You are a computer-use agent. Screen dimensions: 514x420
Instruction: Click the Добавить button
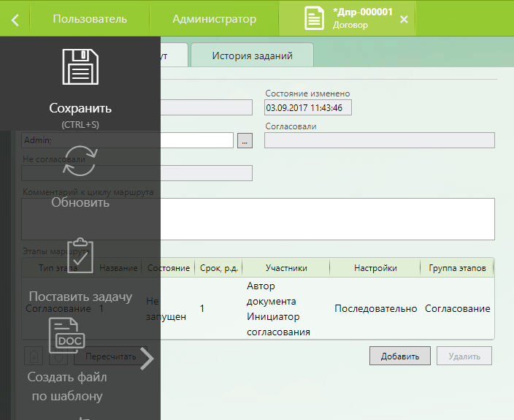tap(400, 356)
